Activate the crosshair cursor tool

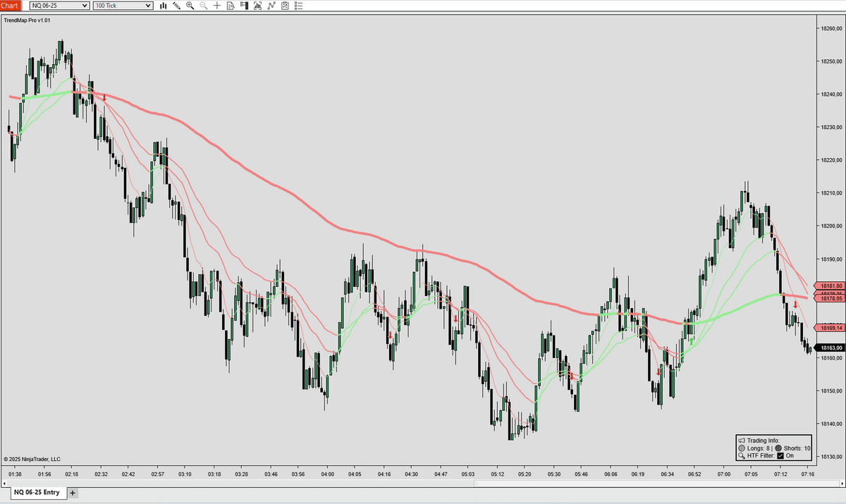tap(217, 6)
